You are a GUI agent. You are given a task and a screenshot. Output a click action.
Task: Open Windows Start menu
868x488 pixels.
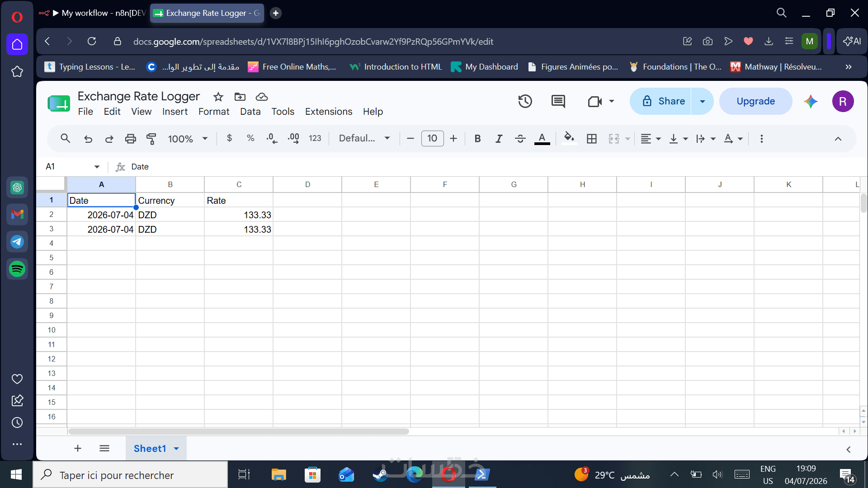[16, 474]
